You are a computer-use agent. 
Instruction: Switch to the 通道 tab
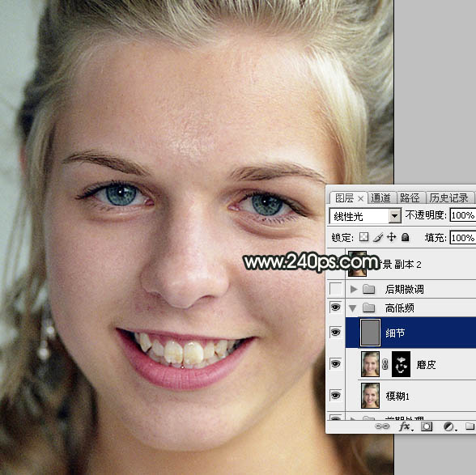pyautogui.click(x=380, y=198)
